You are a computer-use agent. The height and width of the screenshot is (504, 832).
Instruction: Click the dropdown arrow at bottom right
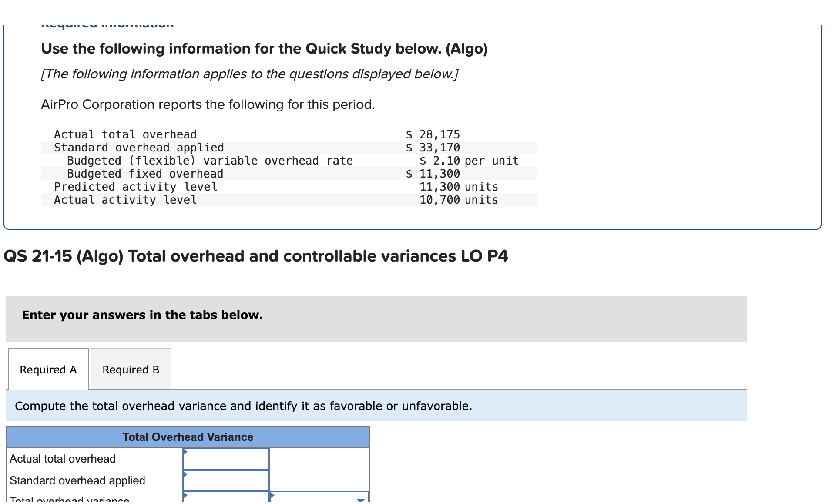(x=359, y=499)
